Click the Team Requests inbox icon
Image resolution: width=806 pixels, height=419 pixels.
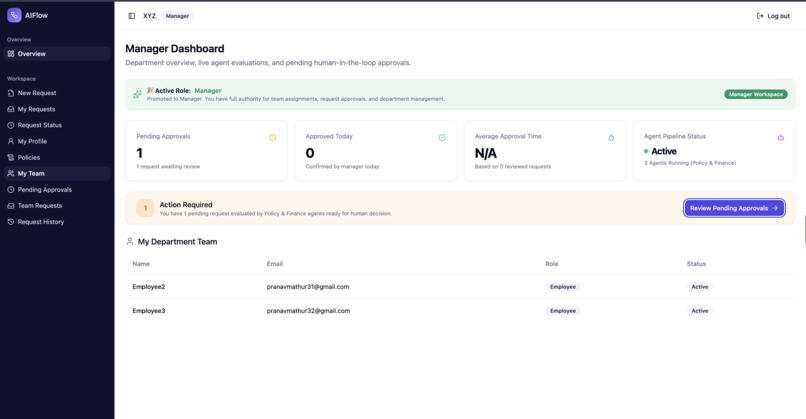coord(11,206)
